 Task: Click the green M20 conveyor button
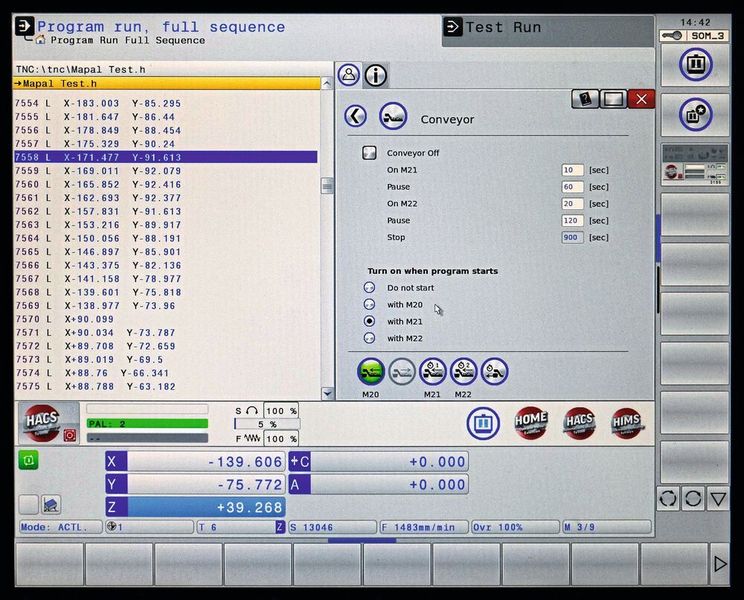pos(371,371)
